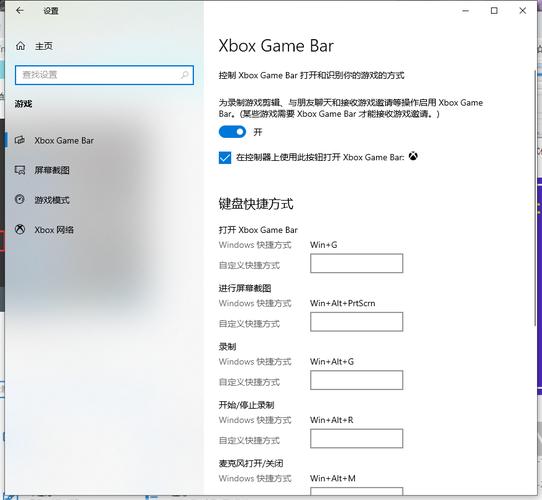Screen dimensions: 542x500
Task: Open the 主页 home icon
Action: tap(20, 46)
